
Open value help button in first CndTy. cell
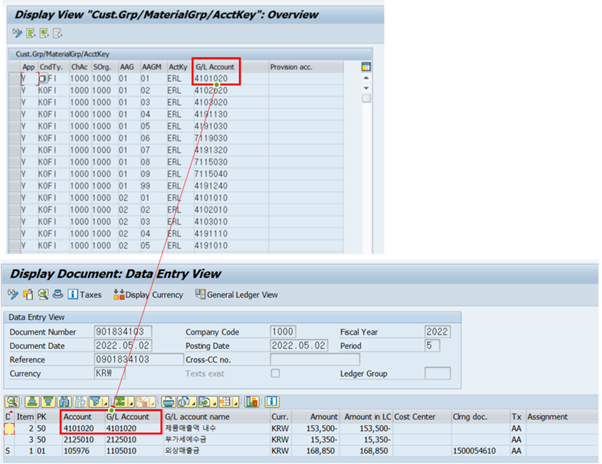43,79
